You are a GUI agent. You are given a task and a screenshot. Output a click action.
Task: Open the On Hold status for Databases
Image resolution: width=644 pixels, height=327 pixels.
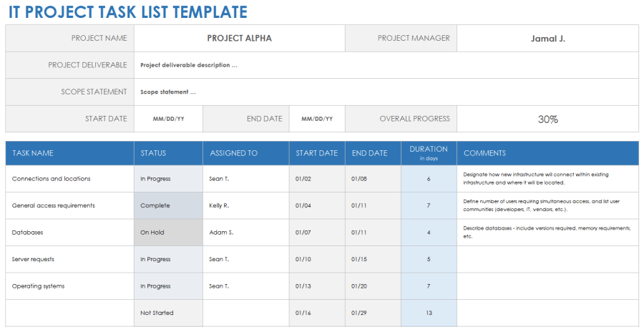coord(168,233)
